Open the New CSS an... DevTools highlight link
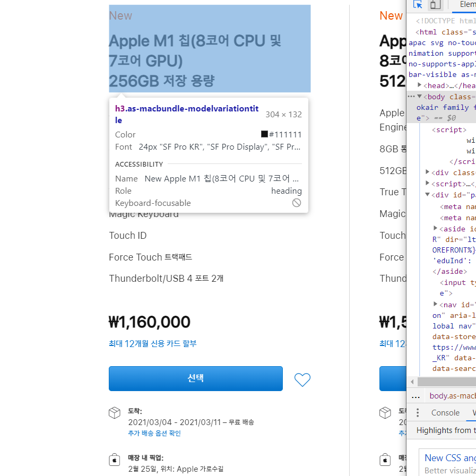This screenshot has height=476, width=476. 450,457
